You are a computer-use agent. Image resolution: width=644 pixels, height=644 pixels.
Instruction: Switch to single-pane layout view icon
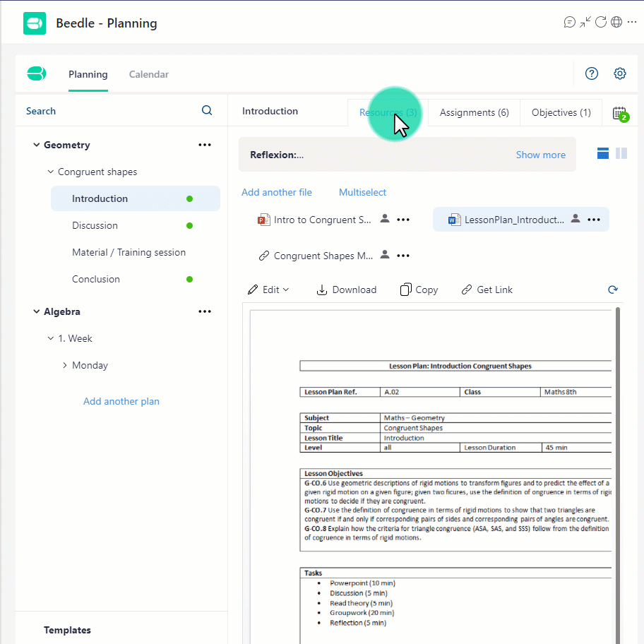pos(603,153)
